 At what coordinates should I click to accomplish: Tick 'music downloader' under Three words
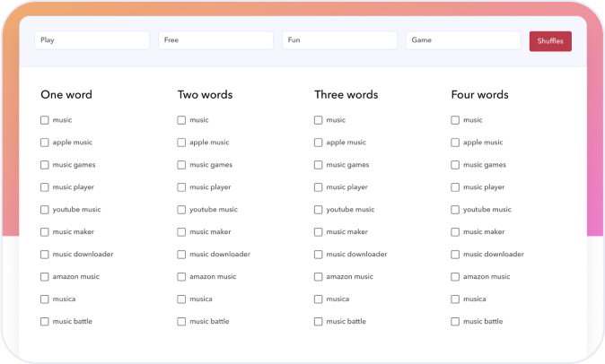[x=319, y=255]
